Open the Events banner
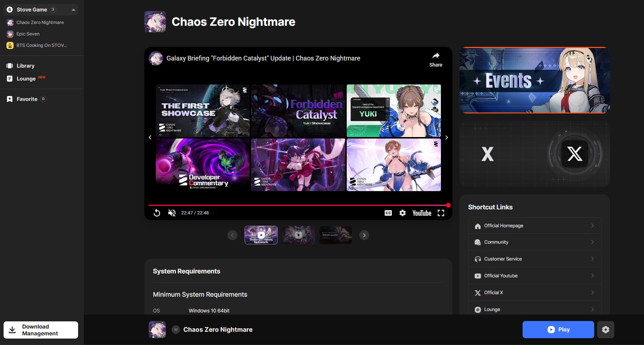 (x=535, y=80)
